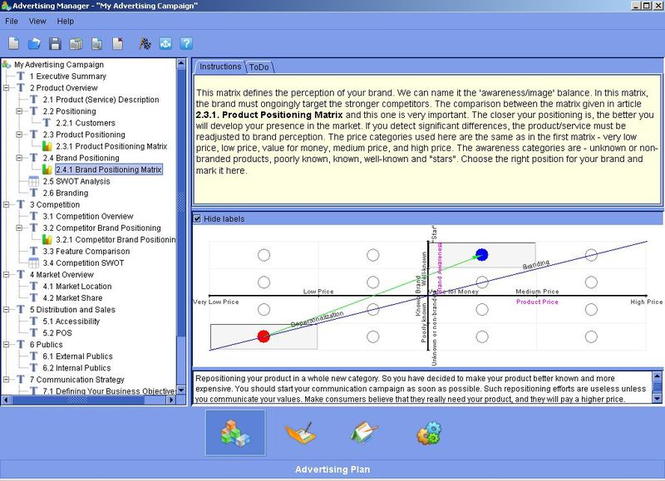
Task: Select 5.1 Accessibility in the tree
Action: point(71,321)
